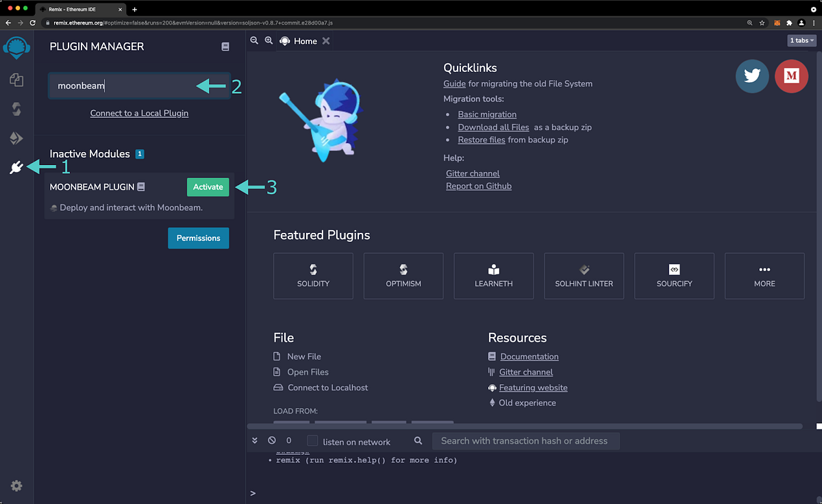Click the terminal search magnifier icon

[x=418, y=440]
